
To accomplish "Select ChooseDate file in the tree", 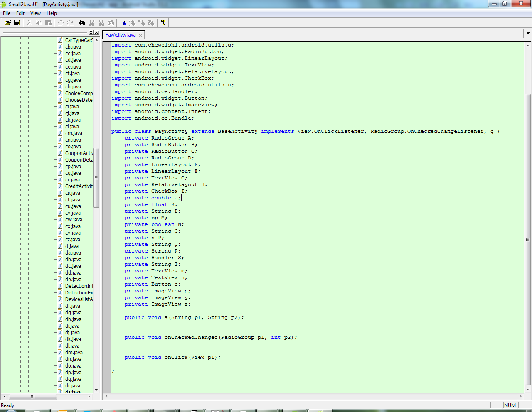I will (79, 100).
